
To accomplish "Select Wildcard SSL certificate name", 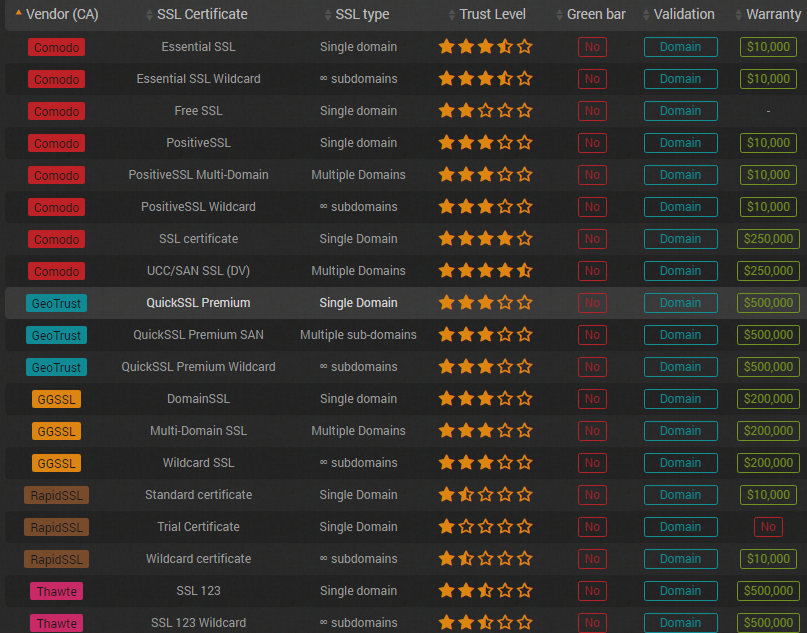I will point(199,463).
